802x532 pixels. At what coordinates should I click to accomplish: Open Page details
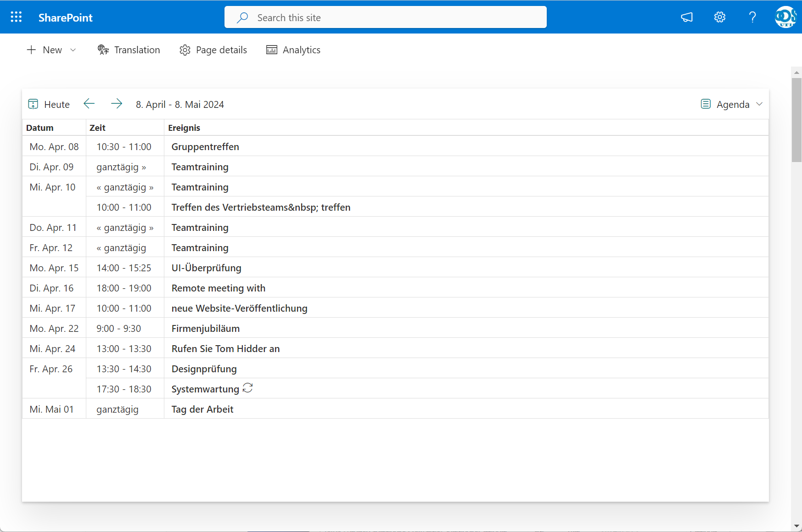pos(213,50)
